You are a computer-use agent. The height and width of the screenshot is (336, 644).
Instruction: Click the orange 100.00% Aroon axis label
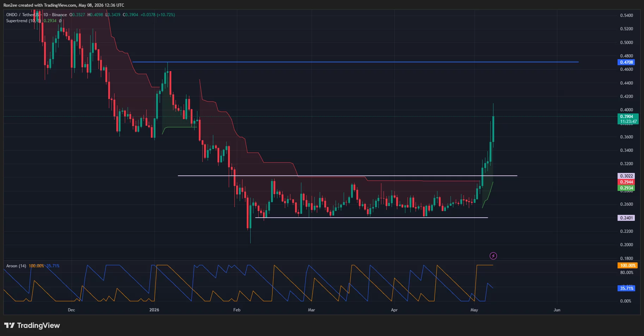(627, 266)
